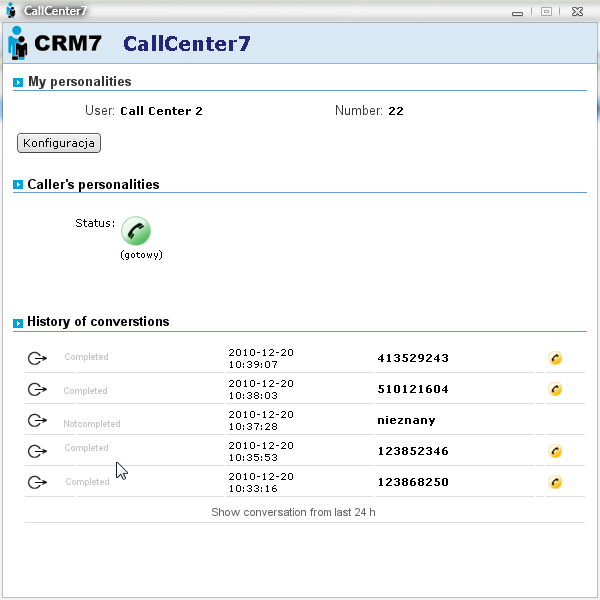Dial 123852346 using its yellow phone icon
This screenshot has height=600, width=600.
(x=555, y=451)
